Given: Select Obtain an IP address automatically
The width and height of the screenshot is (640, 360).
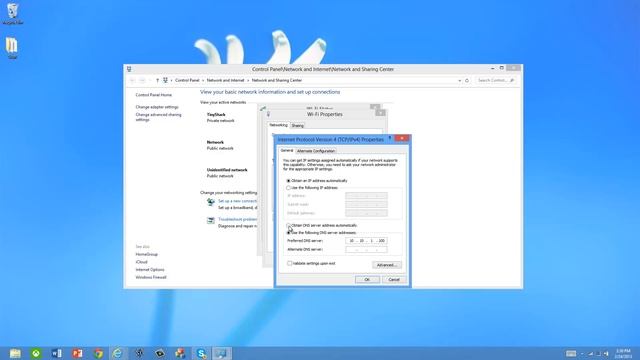Looking at the screenshot, I should point(288,181).
